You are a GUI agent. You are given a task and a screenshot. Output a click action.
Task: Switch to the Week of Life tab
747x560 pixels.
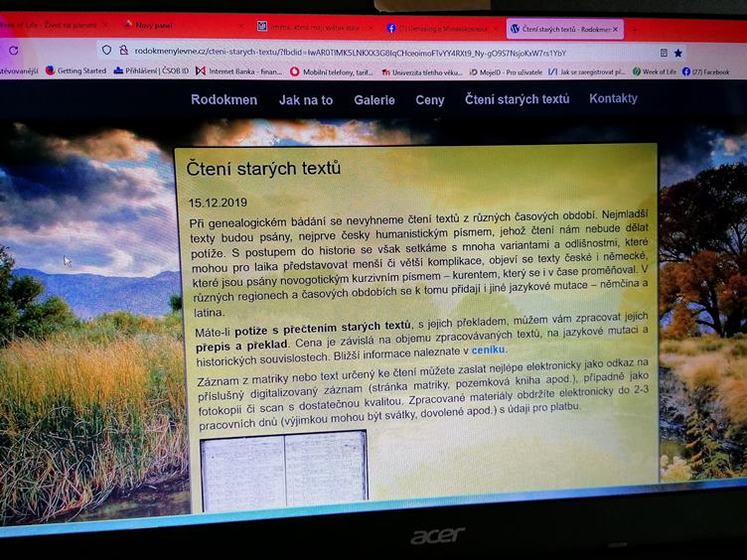coord(53,24)
